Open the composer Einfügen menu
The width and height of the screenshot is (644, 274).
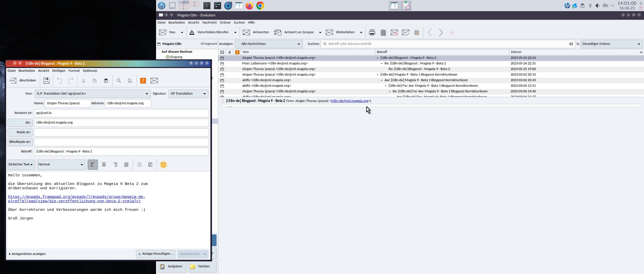click(59, 71)
